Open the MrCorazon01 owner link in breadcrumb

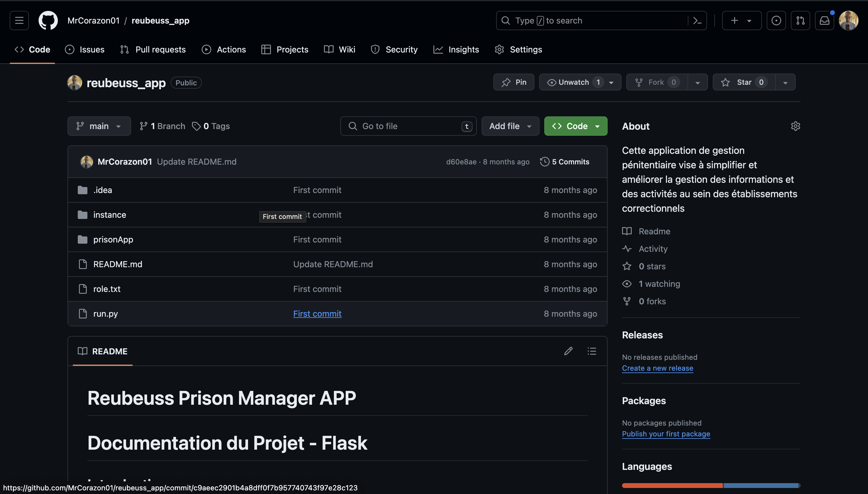(x=93, y=21)
